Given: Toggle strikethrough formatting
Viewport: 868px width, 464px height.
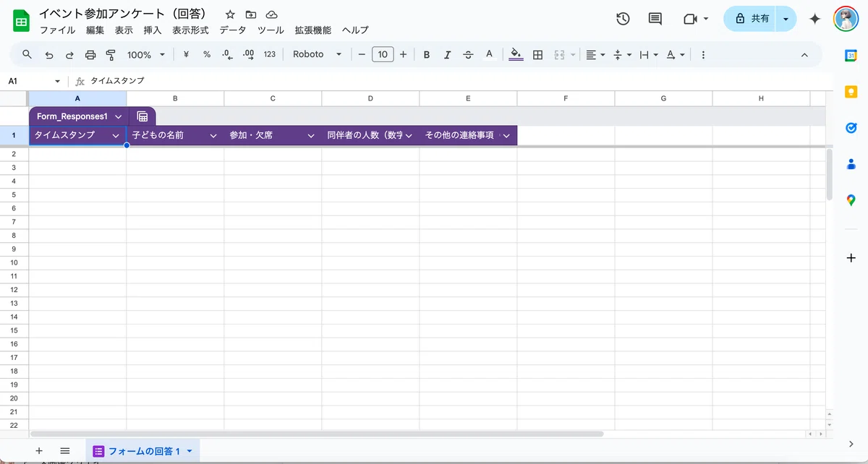Looking at the screenshot, I should pos(468,54).
